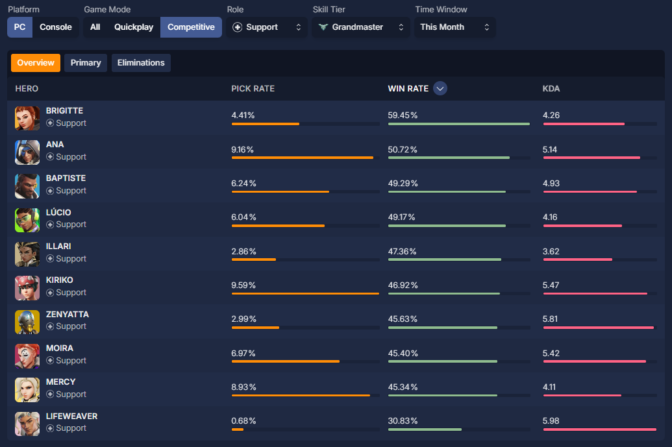
Task: Sort by KDA column header
Action: [551, 88]
